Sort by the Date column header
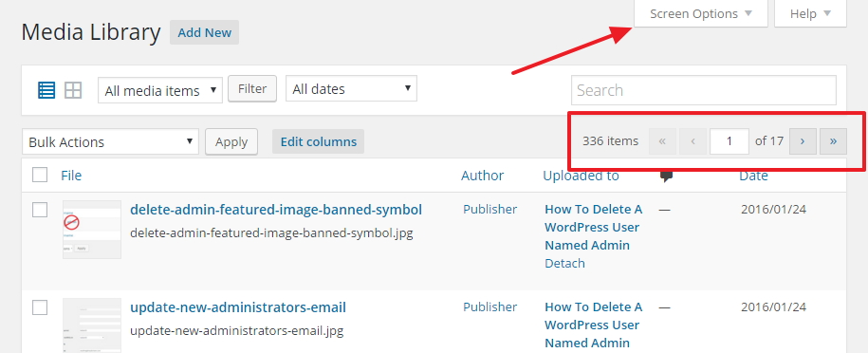 753,176
